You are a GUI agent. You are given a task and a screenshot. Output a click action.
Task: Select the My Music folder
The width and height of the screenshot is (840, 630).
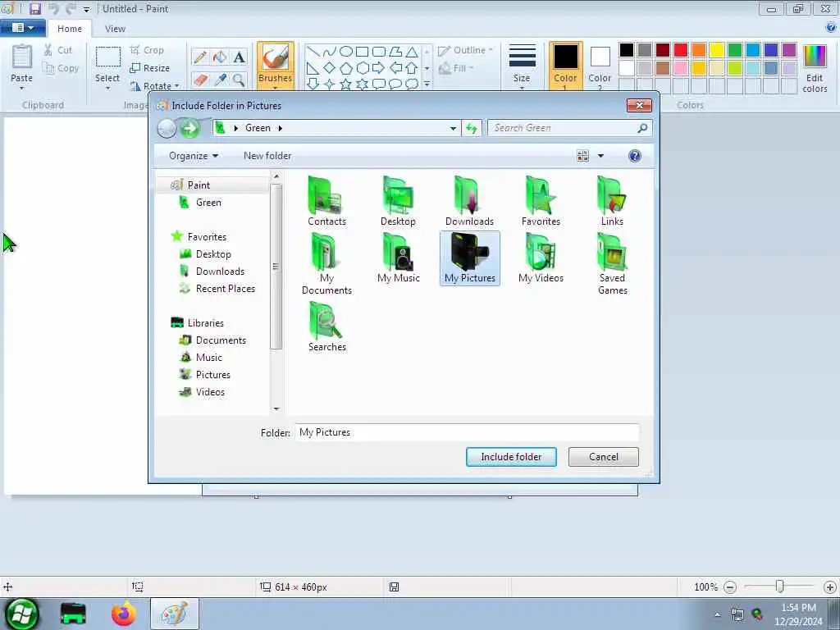pyautogui.click(x=398, y=258)
